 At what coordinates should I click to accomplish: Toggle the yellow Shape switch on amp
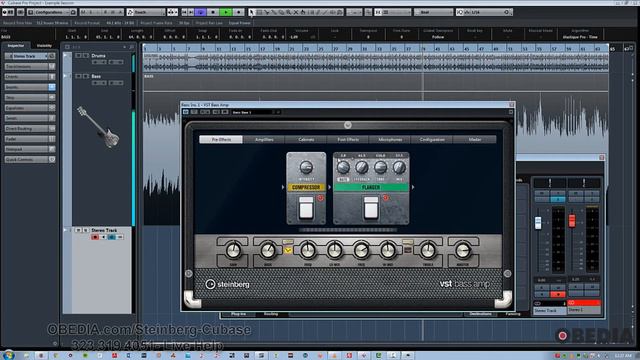288,250
